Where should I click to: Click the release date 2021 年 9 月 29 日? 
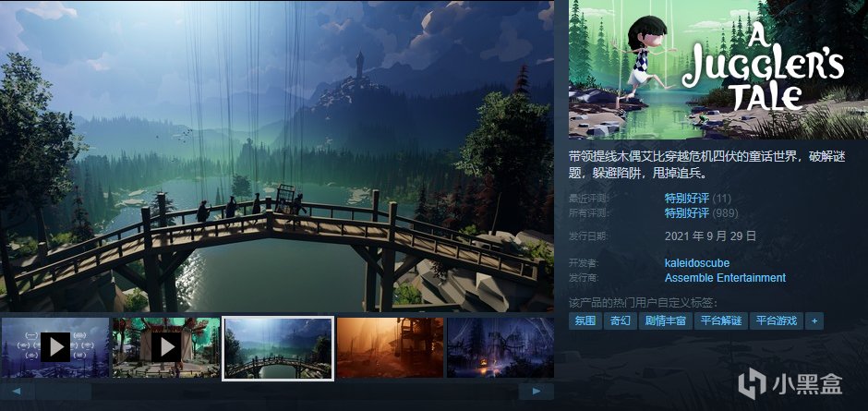[x=710, y=236]
